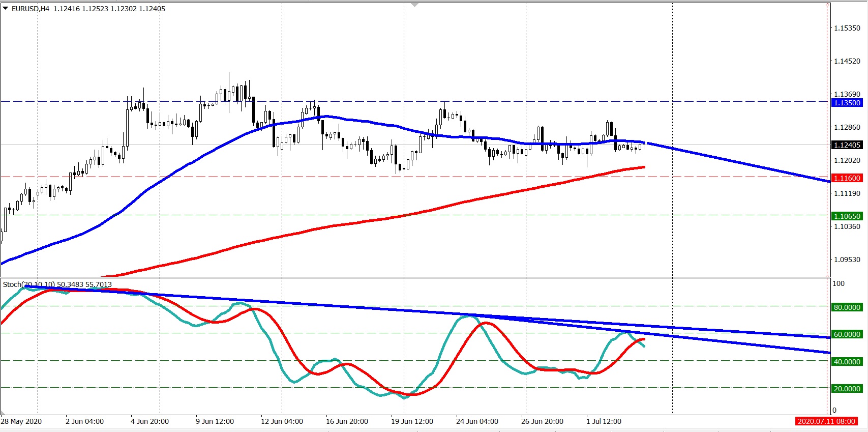Click the 16 Jun 20:00 time axis label
The image size is (868, 432).
[347, 421]
